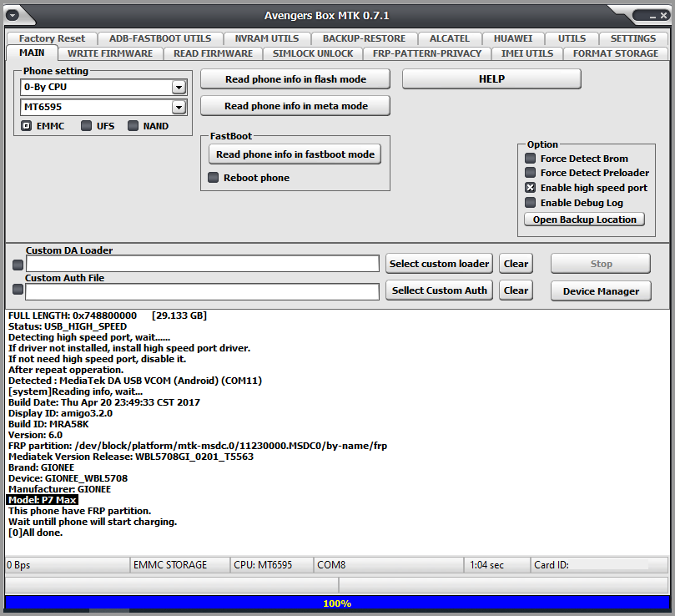
Task: Focus the Custom Auth File path field
Action: coord(202,291)
